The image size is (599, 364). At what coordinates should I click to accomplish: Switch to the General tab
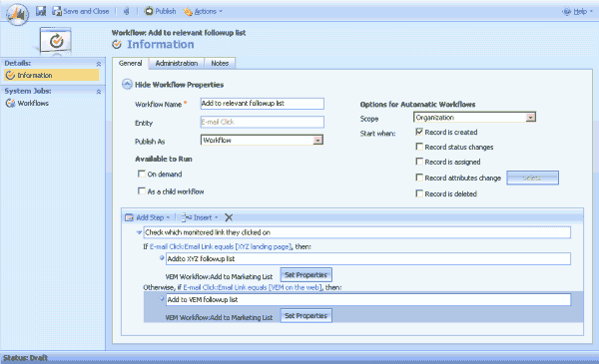tap(130, 64)
